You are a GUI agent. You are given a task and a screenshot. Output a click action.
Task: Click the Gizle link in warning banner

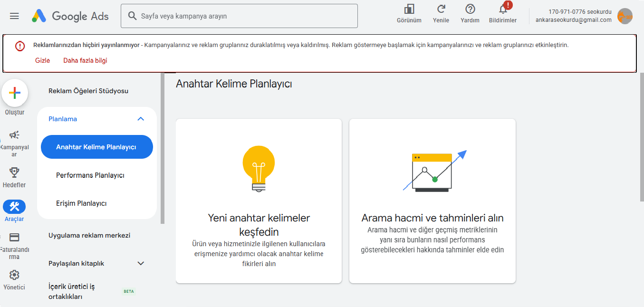(42, 60)
